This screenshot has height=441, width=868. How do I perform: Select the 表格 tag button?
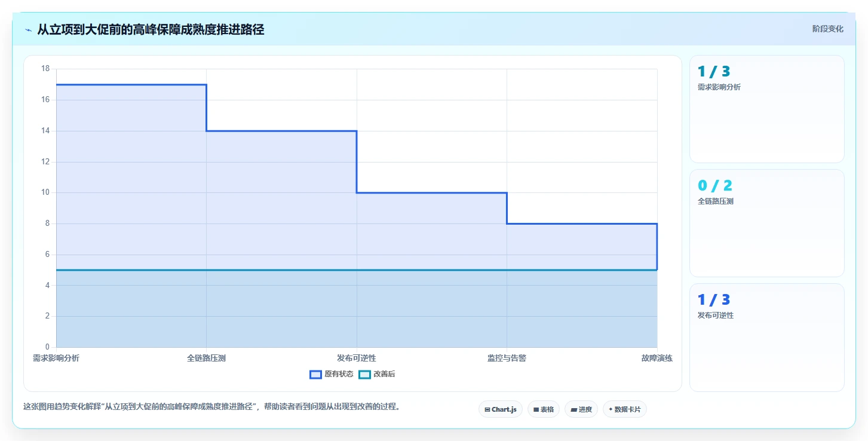pos(544,409)
